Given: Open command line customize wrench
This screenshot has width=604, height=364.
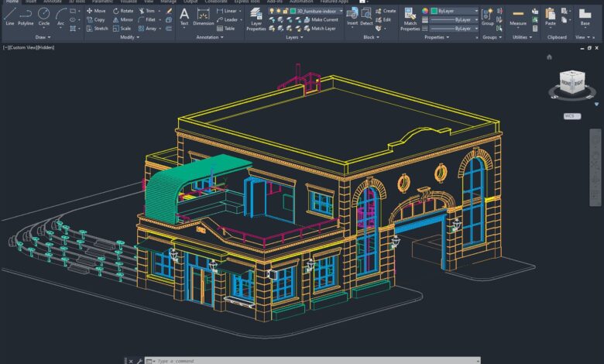Looking at the screenshot, I should pos(139,361).
